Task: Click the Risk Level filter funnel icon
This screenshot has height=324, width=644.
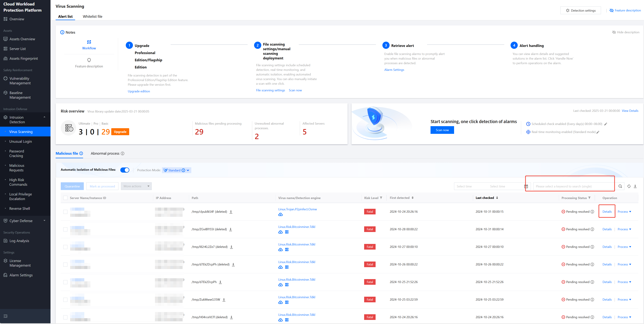Action: (381, 198)
